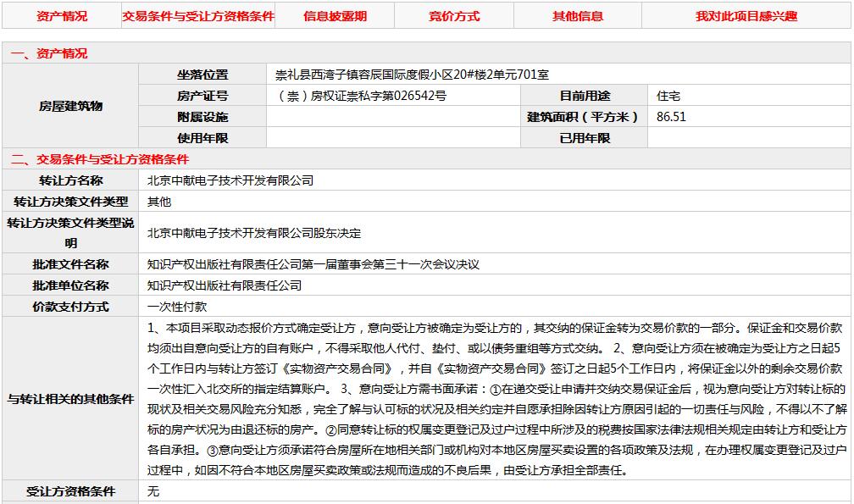This screenshot has width=854, height=504.
Task: Open the 其他信息 tab
Action: point(578,16)
